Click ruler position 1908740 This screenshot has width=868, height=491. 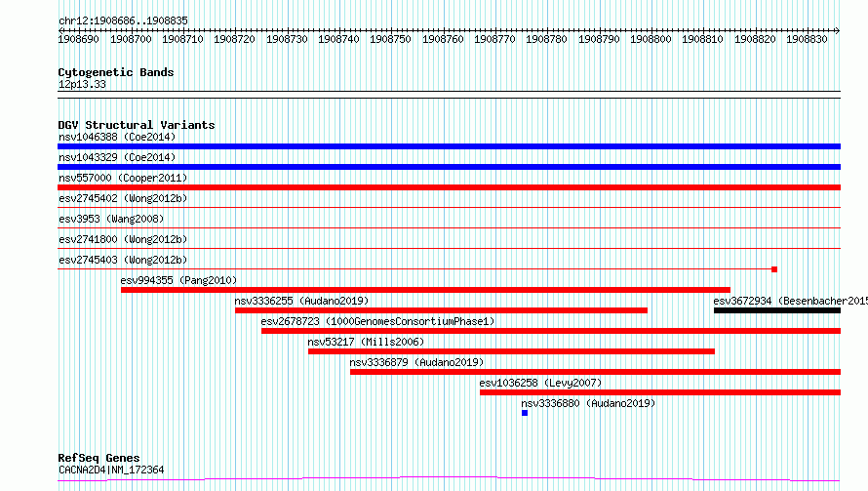coord(338,39)
